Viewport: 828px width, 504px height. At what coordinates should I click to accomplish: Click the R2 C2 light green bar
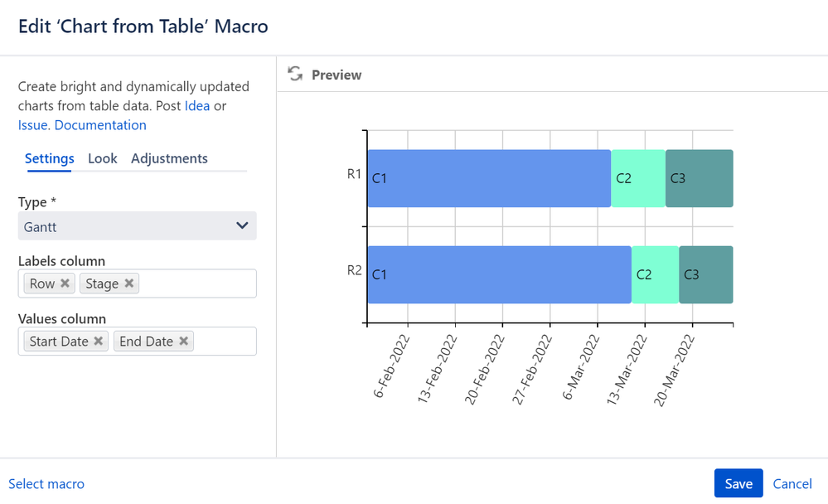pos(655,274)
